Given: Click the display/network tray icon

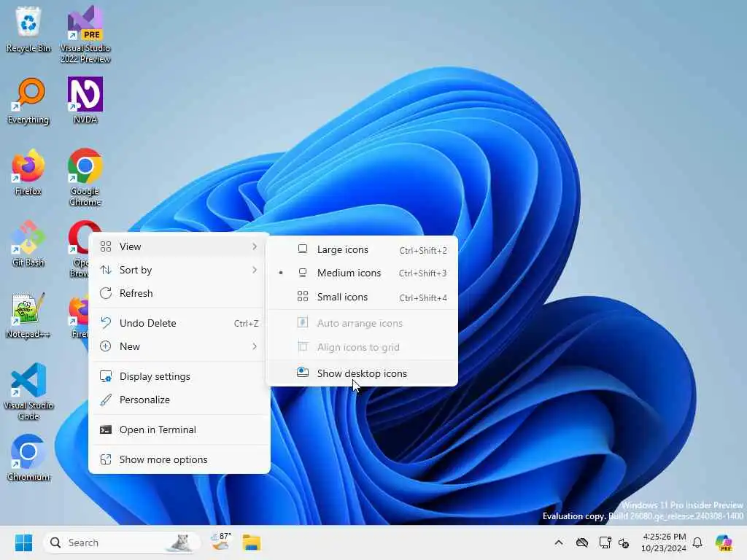Looking at the screenshot, I should [605, 542].
